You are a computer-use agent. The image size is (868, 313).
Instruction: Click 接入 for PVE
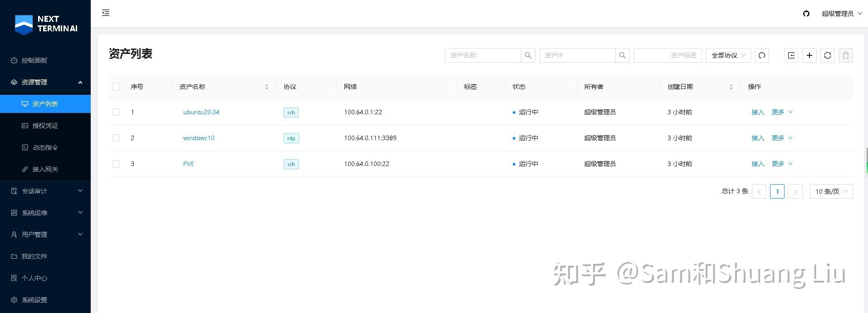coord(758,164)
